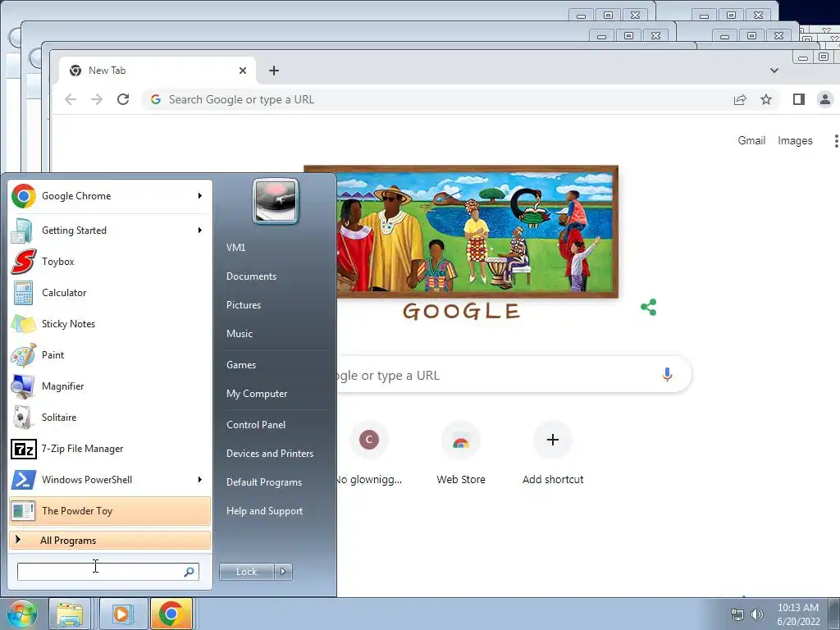The height and width of the screenshot is (630, 840).
Task: Launch Sticky Notes
Action: (x=110, y=323)
